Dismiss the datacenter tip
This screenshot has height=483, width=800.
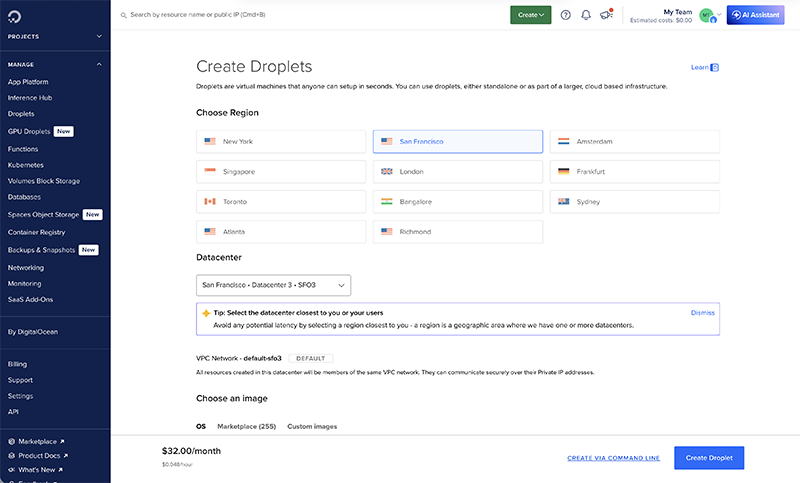pyautogui.click(x=702, y=313)
